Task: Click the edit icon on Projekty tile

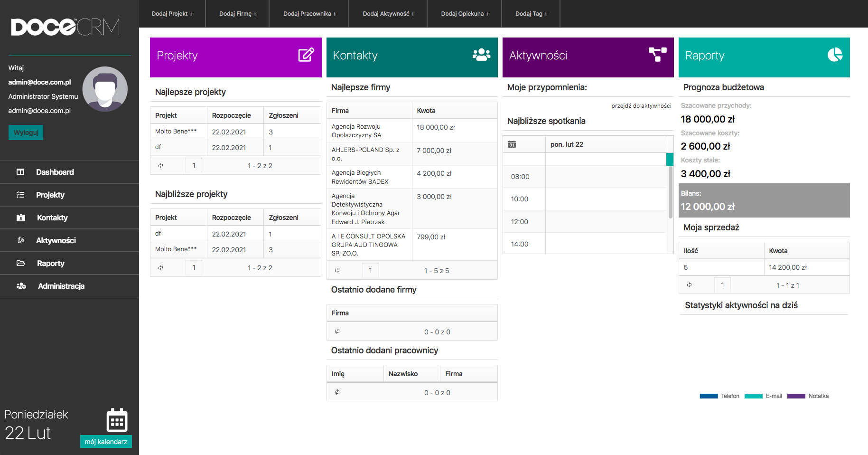Action: tap(306, 55)
